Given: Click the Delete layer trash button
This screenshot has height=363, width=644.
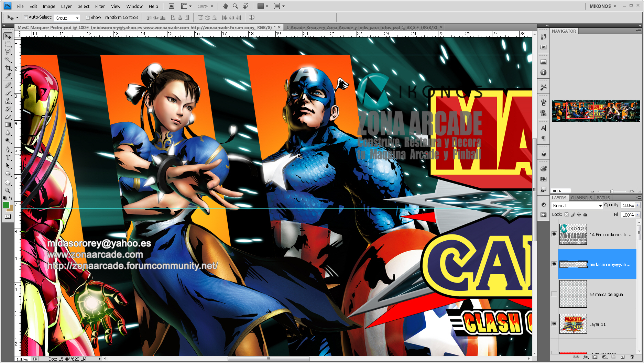Looking at the screenshot, I should pos(632,357).
